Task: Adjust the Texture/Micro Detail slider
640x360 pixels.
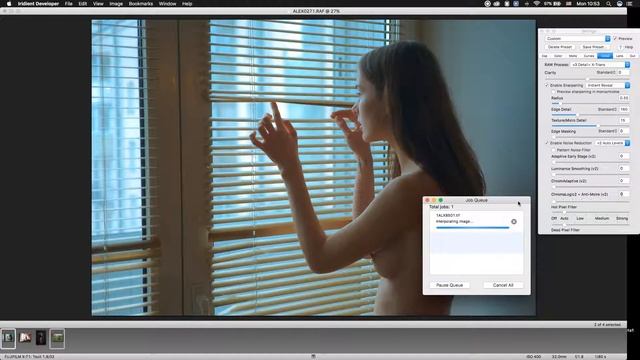Action: pyautogui.click(x=590, y=126)
